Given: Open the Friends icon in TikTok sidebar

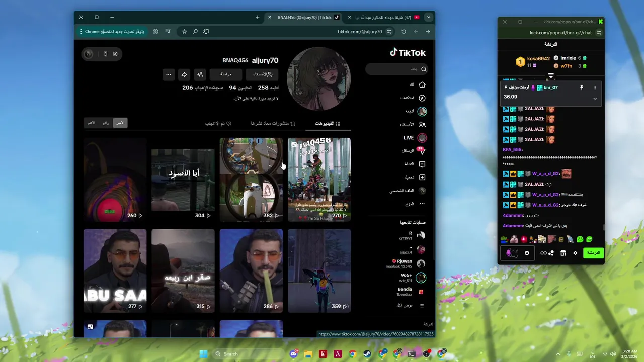Looking at the screenshot, I should tap(422, 124).
